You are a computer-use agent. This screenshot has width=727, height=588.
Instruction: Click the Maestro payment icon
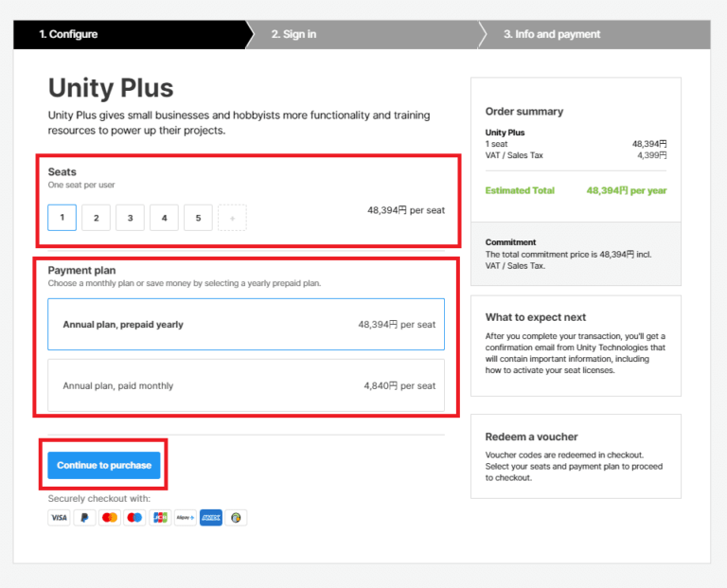point(134,518)
